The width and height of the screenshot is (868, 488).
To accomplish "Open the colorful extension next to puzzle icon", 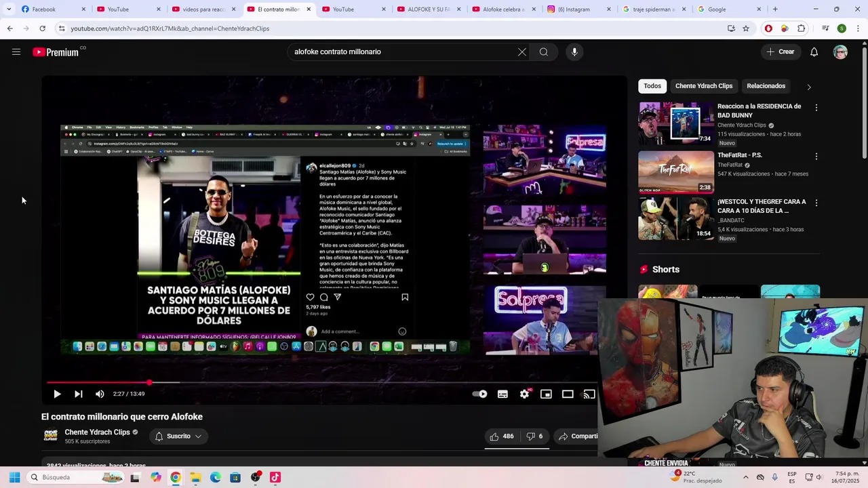I will click(785, 28).
